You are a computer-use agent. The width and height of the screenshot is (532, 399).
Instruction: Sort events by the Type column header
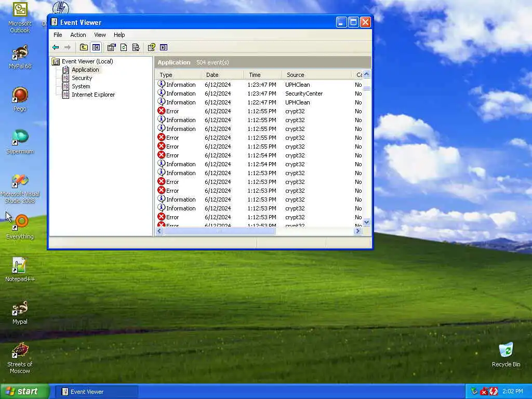(x=178, y=75)
